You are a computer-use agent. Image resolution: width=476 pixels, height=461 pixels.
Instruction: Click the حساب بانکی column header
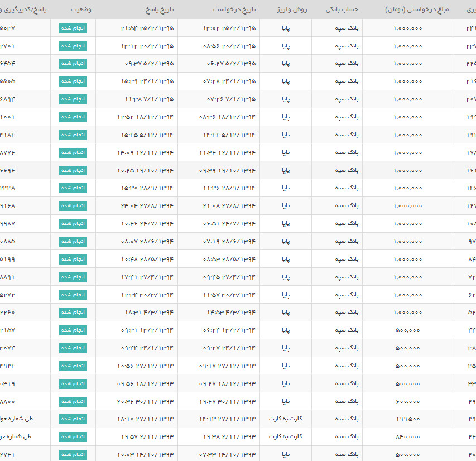[x=342, y=10]
